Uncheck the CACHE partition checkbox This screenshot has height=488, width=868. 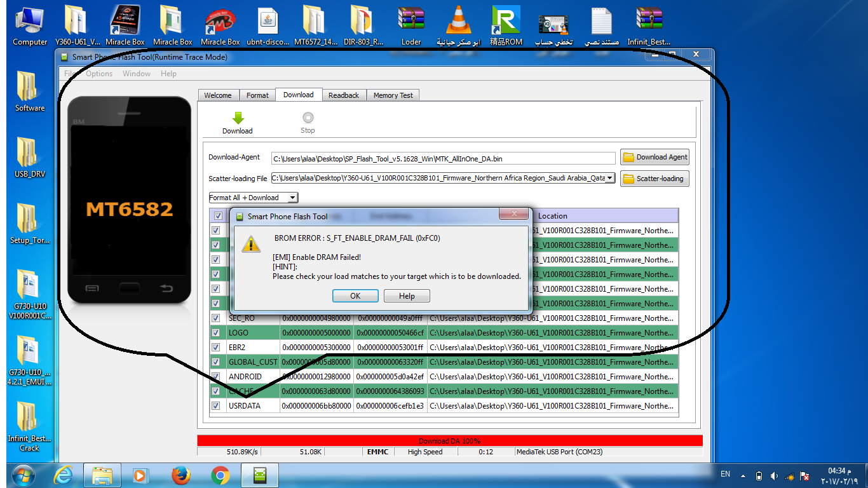tap(216, 391)
